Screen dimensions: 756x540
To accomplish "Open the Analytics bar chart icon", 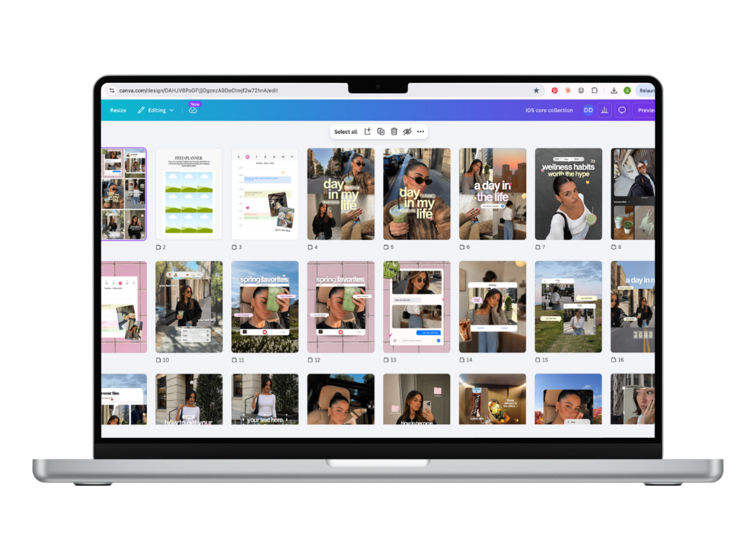I will 604,110.
